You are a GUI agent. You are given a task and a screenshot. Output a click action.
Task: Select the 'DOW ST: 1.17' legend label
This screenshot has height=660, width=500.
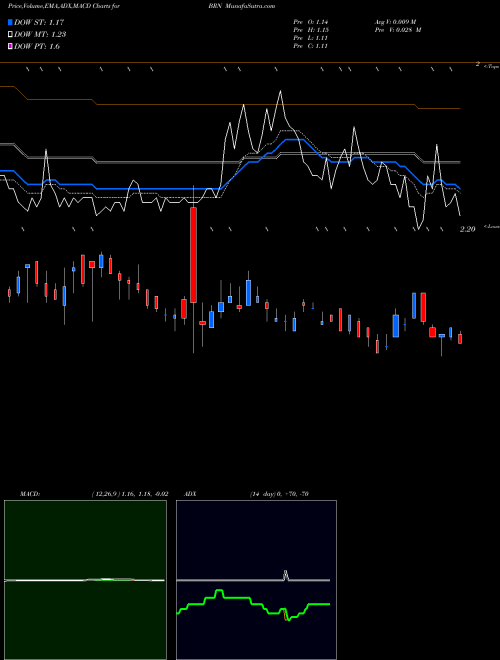point(39,22)
